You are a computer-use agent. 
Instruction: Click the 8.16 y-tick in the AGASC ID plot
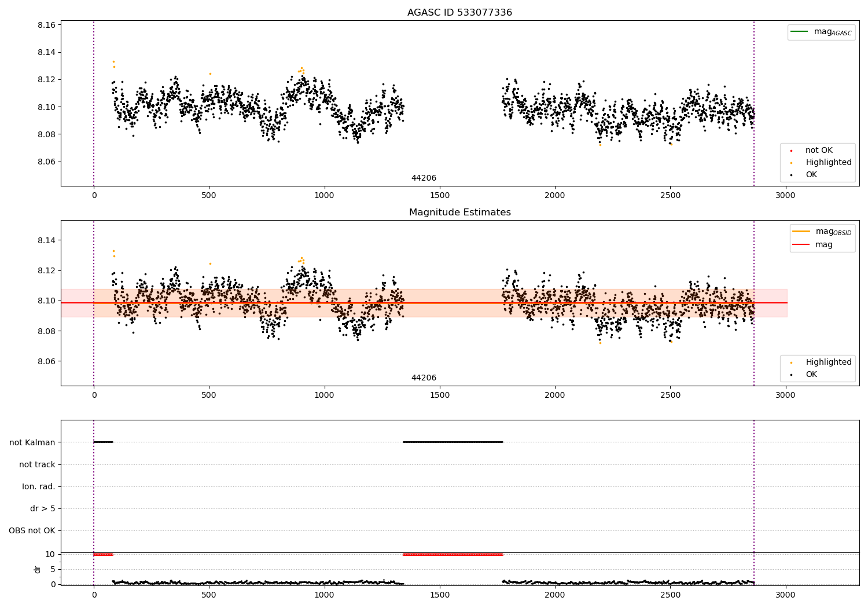(x=47, y=25)
